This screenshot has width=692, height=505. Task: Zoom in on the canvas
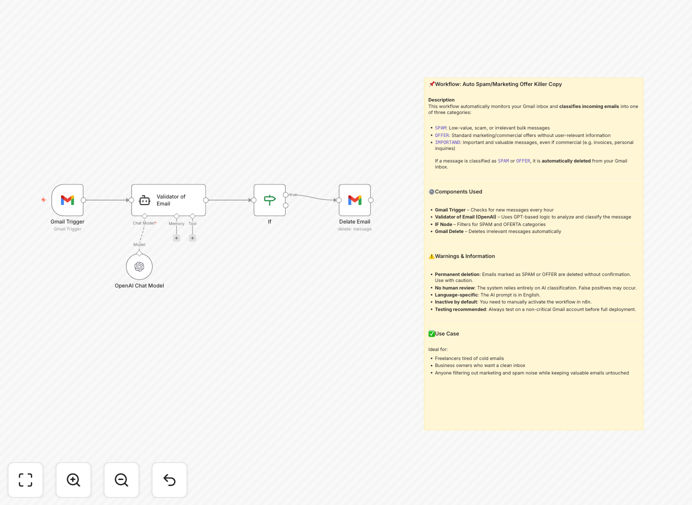point(73,480)
